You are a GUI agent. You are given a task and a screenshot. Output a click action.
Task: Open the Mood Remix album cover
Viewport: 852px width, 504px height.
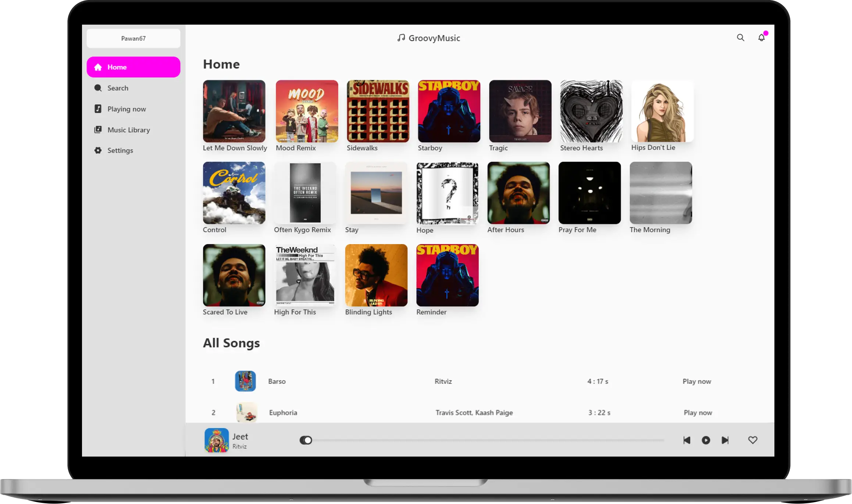pos(307,111)
